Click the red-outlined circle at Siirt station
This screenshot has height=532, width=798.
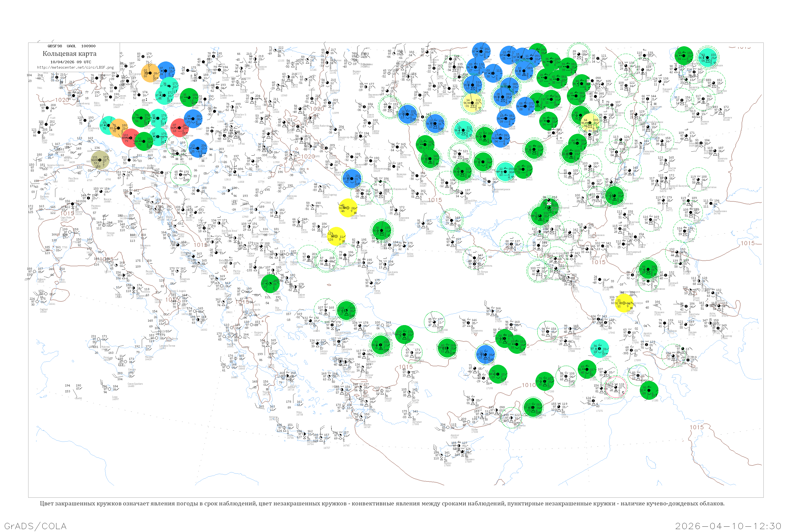(616, 387)
